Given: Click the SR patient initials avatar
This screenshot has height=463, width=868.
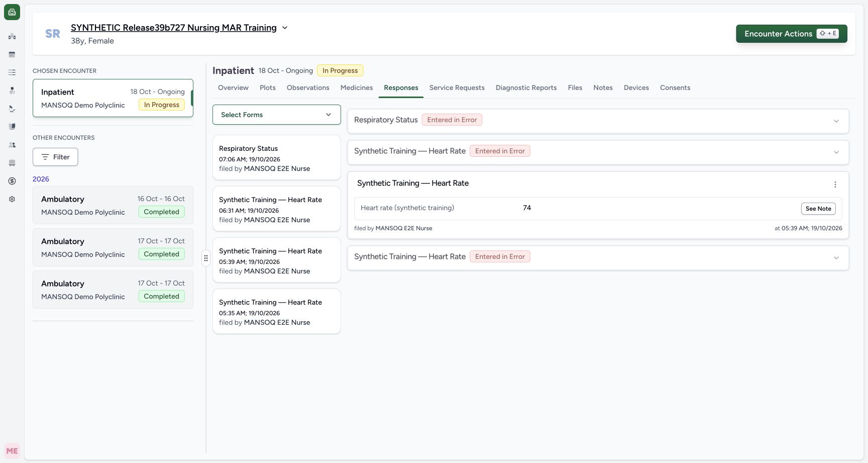Looking at the screenshot, I should click(x=53, y=34).
